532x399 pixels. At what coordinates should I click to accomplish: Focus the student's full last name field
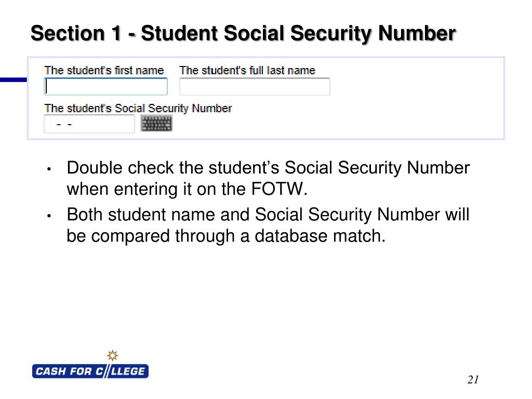pyautogui.click(x=255, y=86)
